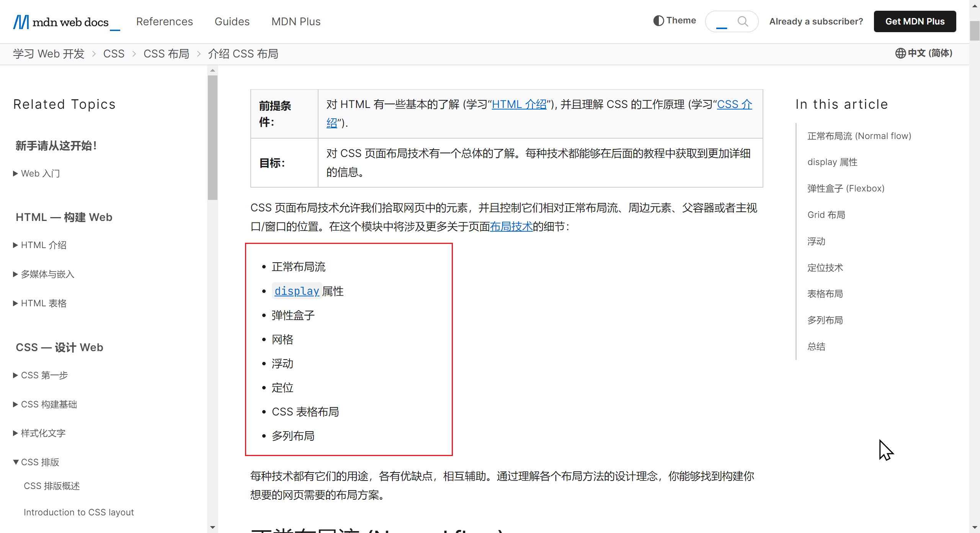This screenshot has width=980, height=533.
Task: Open the display property link
Action: click(x=297, y=291)
